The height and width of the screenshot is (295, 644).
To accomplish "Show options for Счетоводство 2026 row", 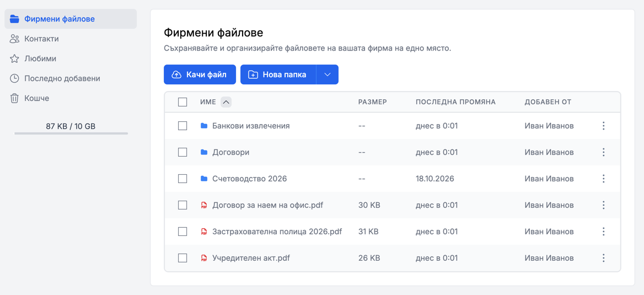I will [603, 179].
